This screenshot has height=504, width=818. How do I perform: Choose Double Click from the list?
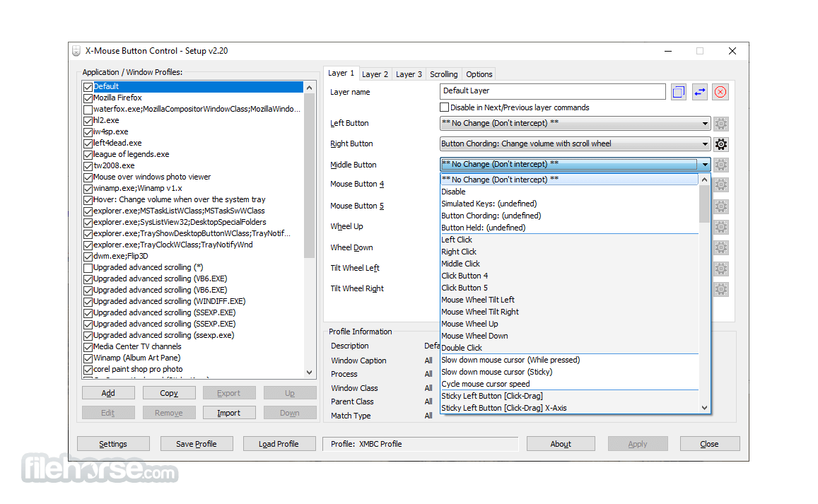click(569, 348)
